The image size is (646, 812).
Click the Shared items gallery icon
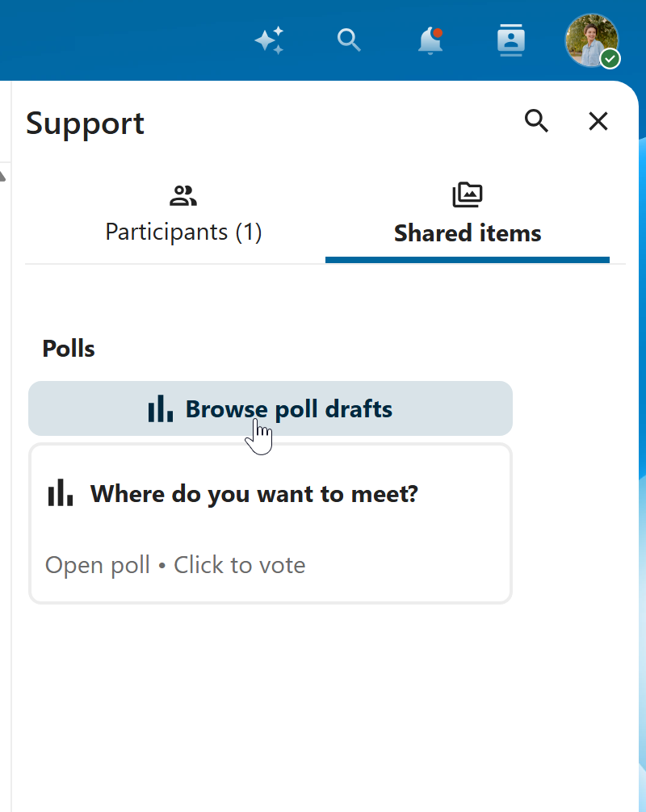(468, 195)
